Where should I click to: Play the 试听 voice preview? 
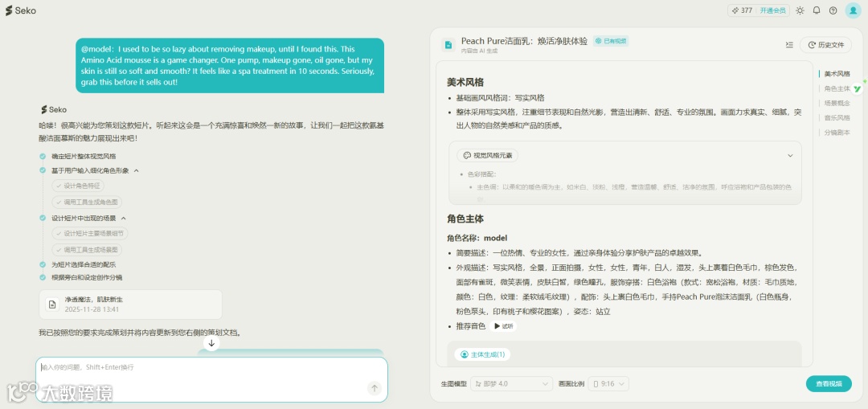(504, 326)
